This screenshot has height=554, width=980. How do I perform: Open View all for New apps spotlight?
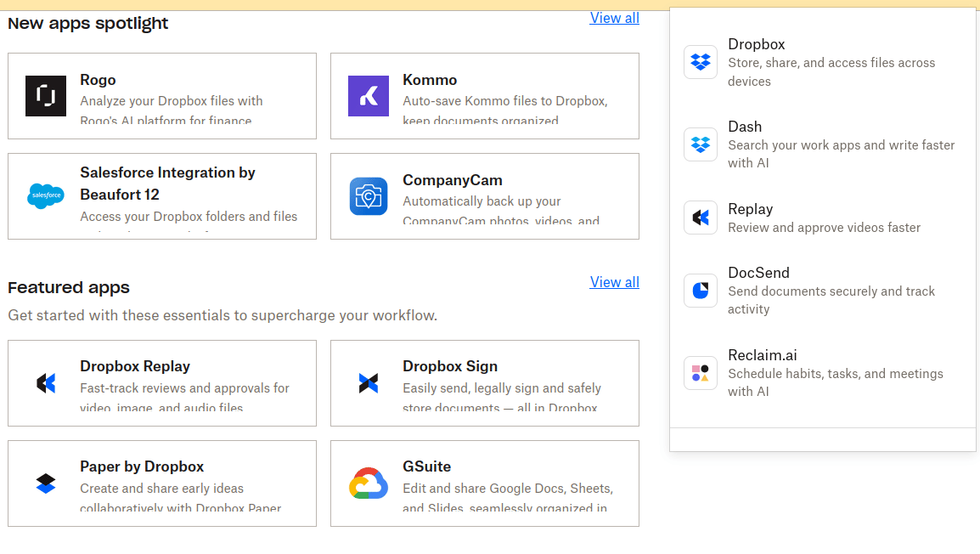click(x=614, y=18)
